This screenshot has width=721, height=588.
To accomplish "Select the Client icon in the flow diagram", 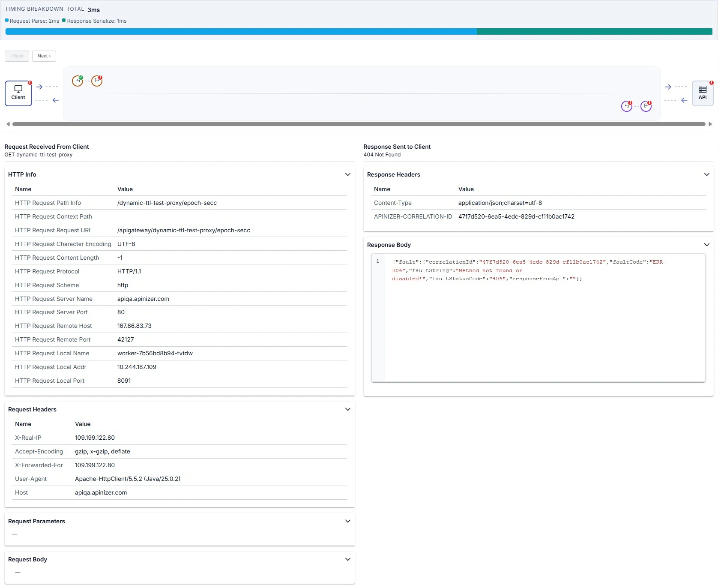I will coord(18,93).
